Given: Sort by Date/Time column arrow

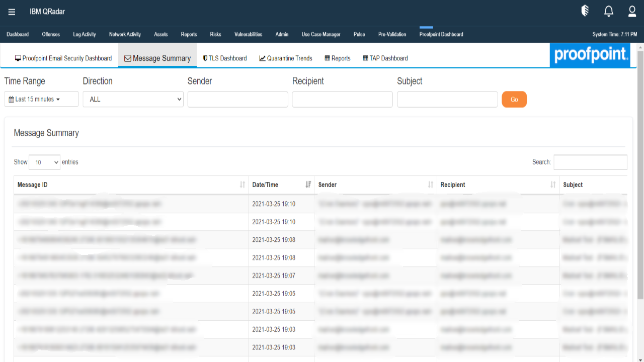Looking at the screenshot, I should 308,185.
